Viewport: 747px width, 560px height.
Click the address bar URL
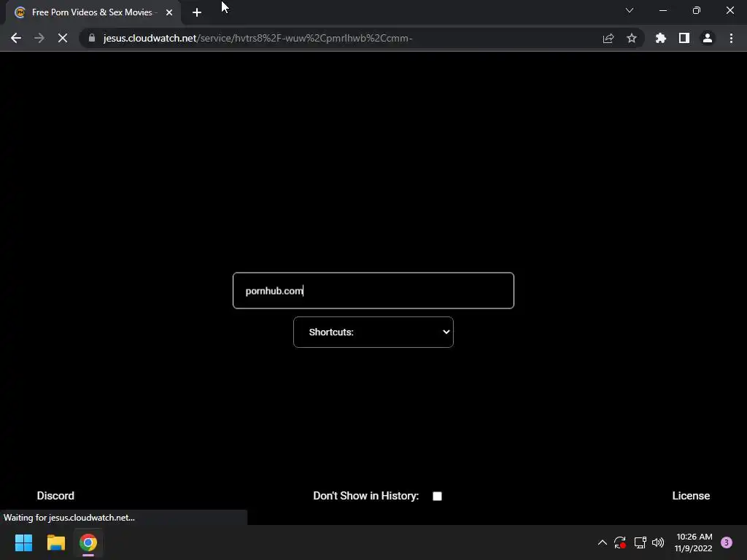(x=258, y=38)
